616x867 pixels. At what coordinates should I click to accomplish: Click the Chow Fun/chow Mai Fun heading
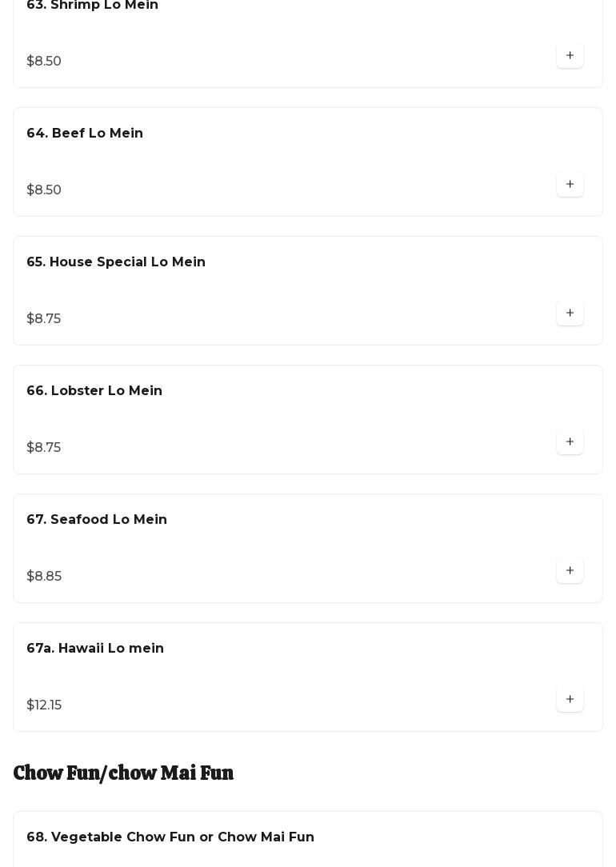[x=123, y=773]
